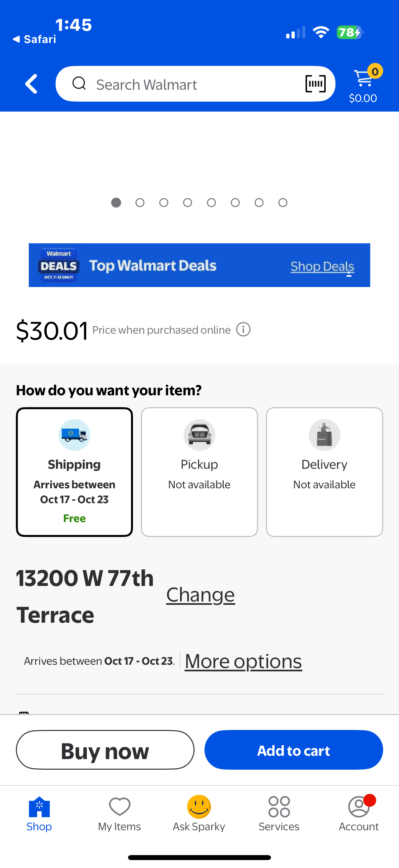Jump to the second image carousel dot

(140, 203)
